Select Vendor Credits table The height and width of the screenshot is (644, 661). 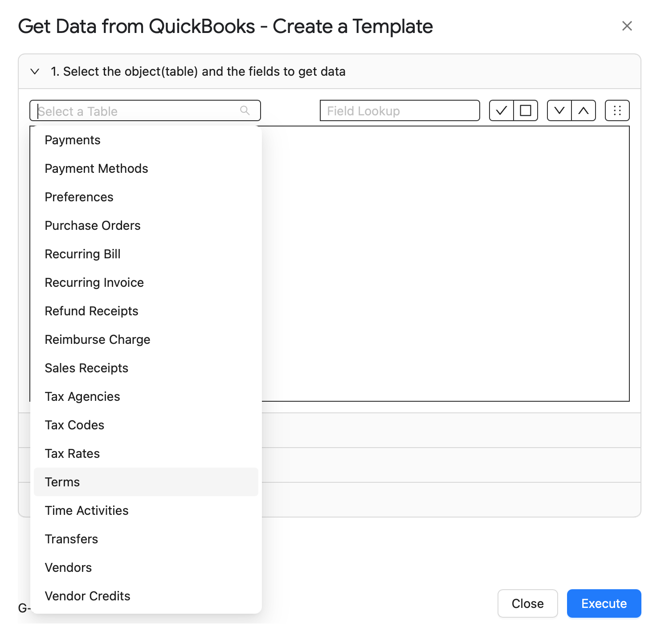point(146,596)
